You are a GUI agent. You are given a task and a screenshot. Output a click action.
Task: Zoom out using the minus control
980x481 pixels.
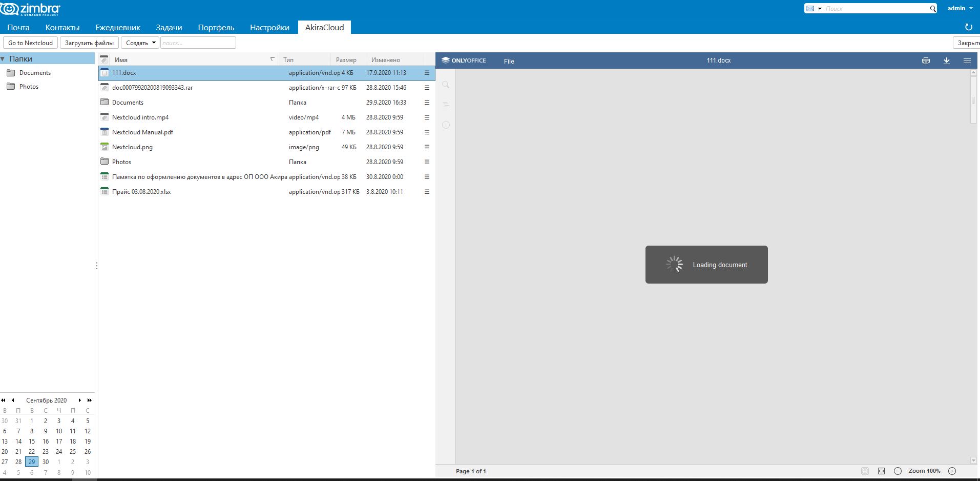[898, 471]
